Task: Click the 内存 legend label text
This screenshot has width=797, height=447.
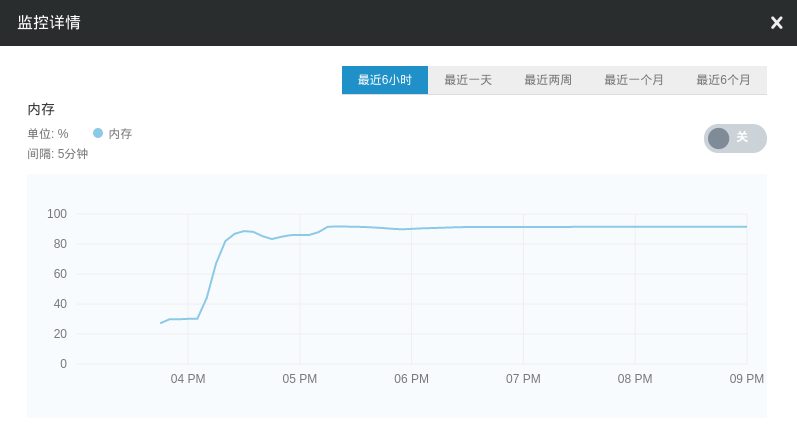Action: coord(120,134)
